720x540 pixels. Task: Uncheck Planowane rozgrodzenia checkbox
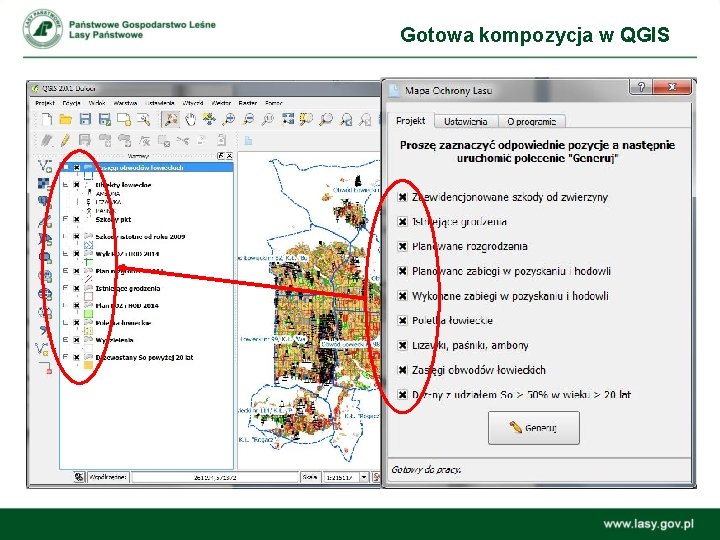point(402,246)
